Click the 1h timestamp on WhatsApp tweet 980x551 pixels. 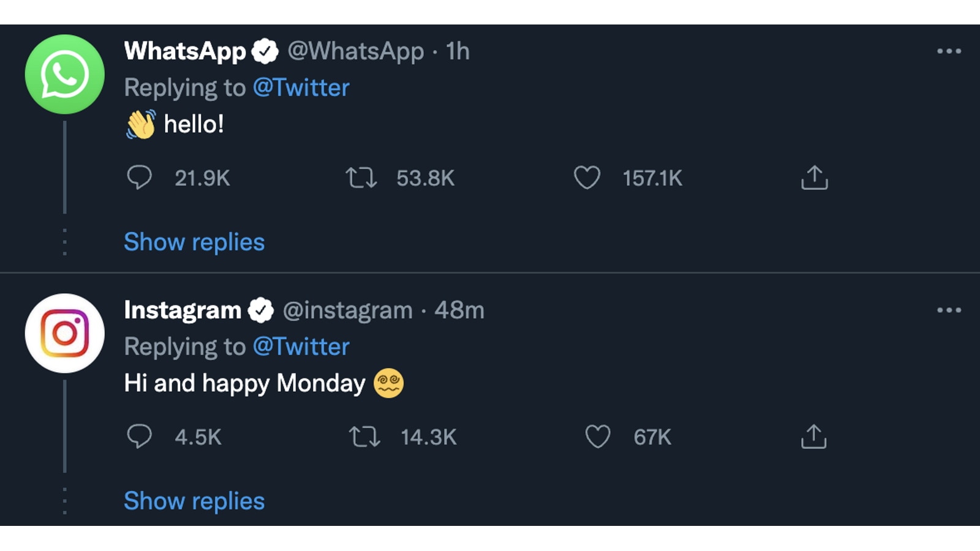click(458, 51)
